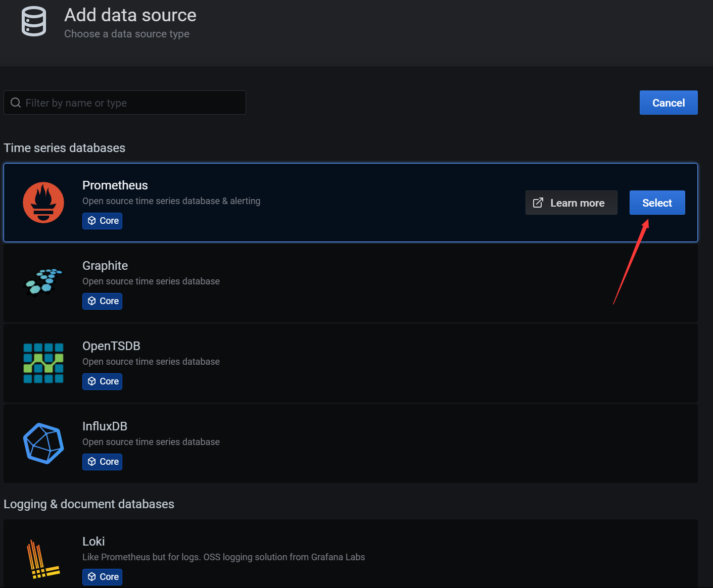This screenshot has width=713, height=588.
Task: Click the cube icon in Graphite Core badge
Action: tap(92, 301)
